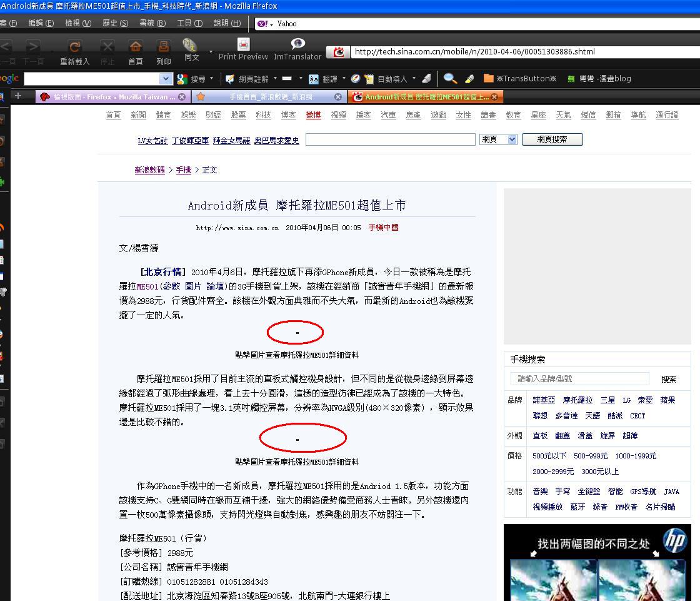Click the 網頁搜索 search button
This screenshot has height=601, width=700.
pos(552,139)
